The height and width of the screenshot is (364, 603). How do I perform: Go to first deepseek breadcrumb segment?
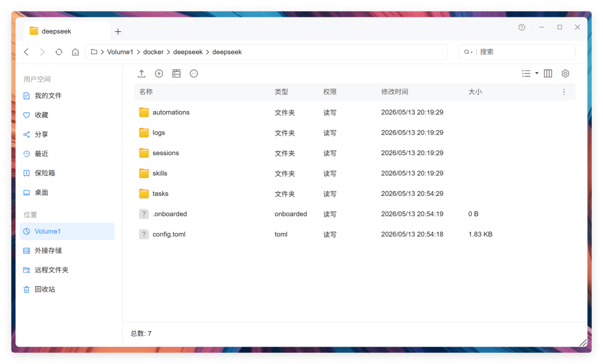(188, 52)
